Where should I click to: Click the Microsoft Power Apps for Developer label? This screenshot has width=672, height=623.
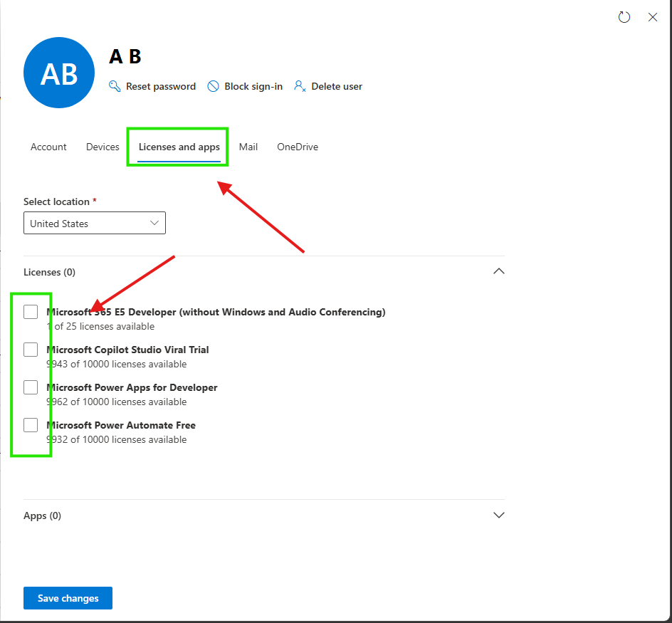[132, 387]
